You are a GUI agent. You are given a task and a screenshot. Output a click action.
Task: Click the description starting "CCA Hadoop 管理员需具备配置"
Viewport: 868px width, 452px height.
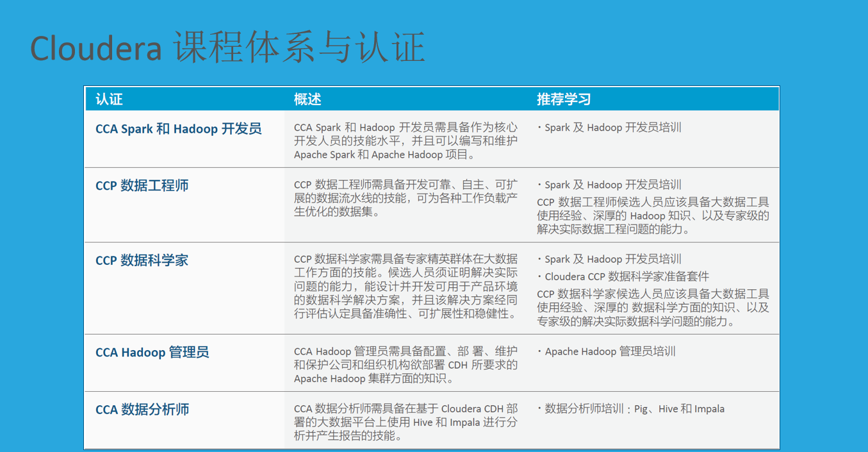pos(406,365)
